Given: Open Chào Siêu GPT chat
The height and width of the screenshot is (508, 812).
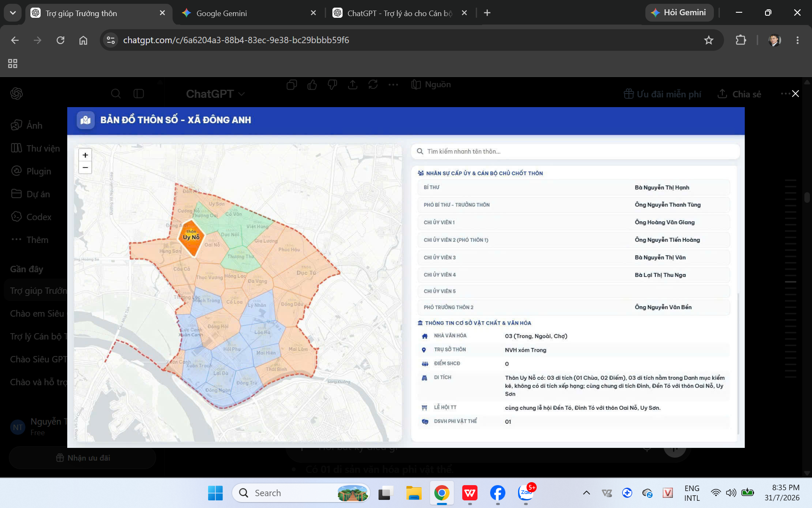Looking at the screenshot, I should (38, 359).
